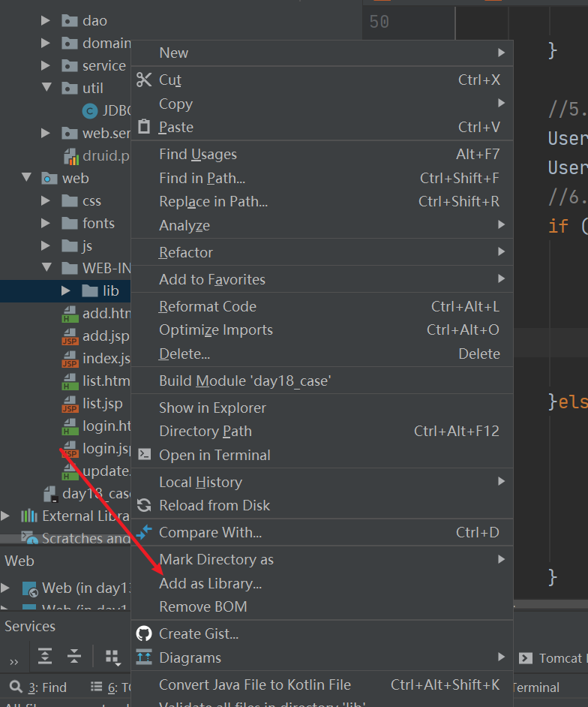Screen dimensions: 588x707
Task: Choose Show in Explorer
Action: click(322, 408)
